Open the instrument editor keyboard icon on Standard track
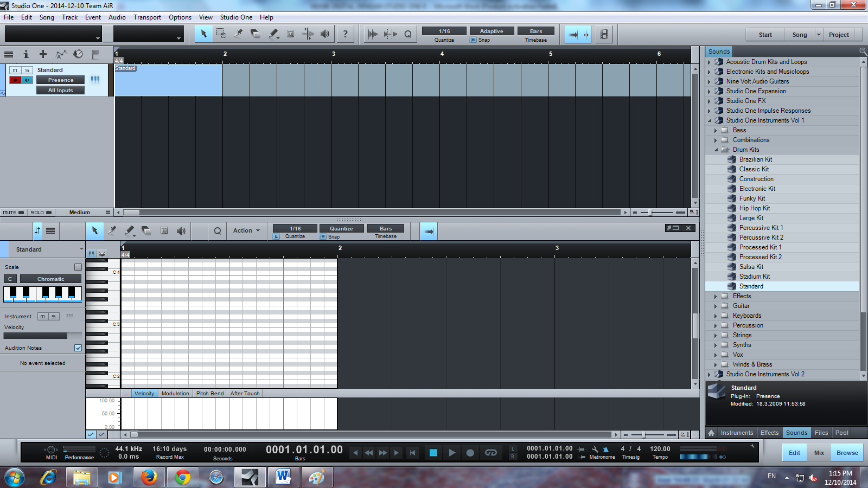The height and width of the screenshot is (488, 868). point(95,80)
